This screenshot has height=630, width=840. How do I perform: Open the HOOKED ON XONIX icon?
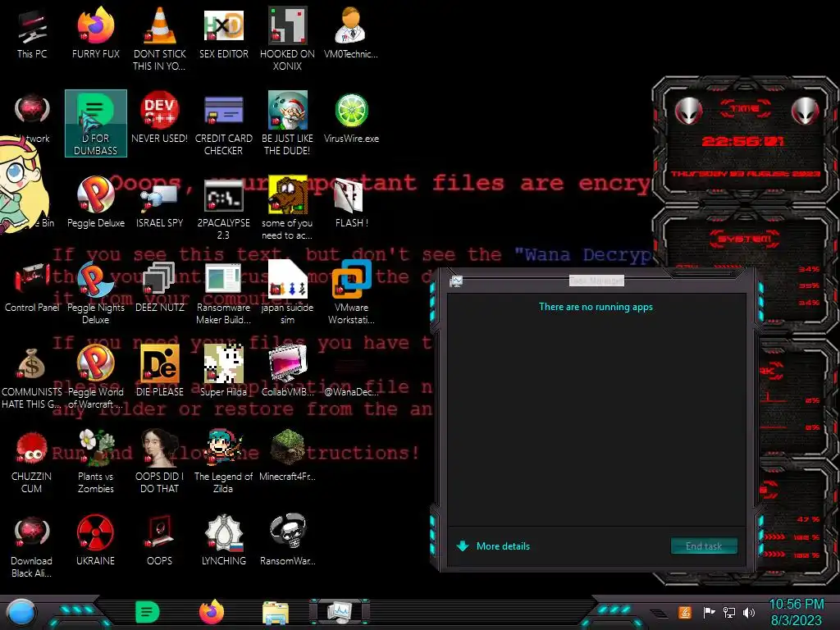pyautogui.click(x=287, y=38)
